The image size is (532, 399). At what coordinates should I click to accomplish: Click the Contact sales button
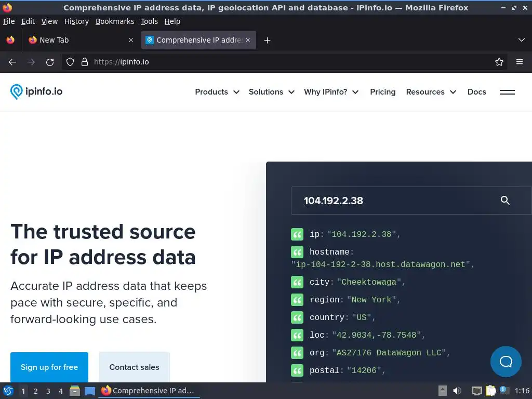[134, 367]
